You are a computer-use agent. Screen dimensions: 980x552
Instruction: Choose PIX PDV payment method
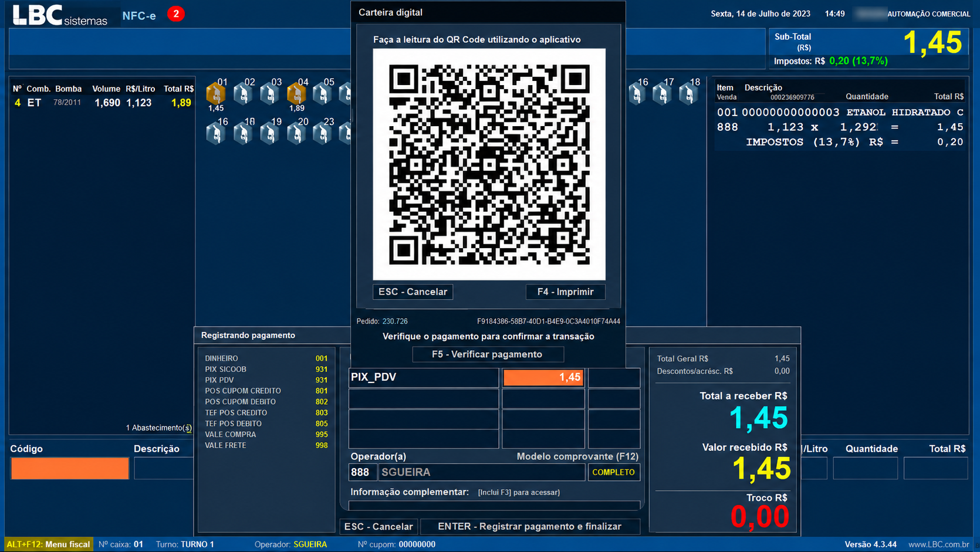[x=266, y=380]
